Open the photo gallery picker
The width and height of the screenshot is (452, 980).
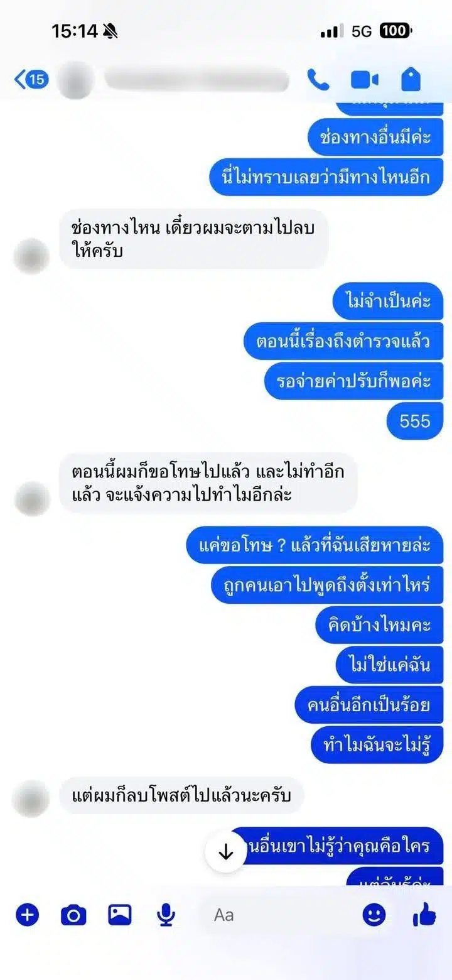point(119,915)
